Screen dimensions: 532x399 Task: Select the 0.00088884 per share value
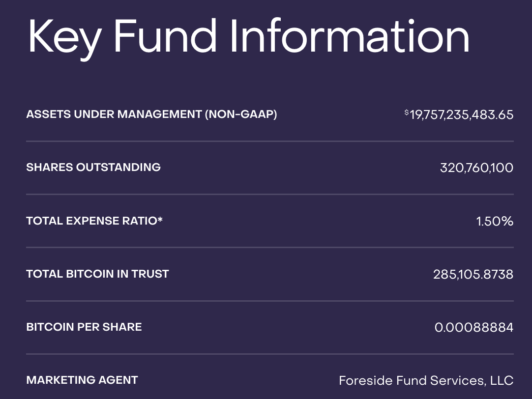474,327
